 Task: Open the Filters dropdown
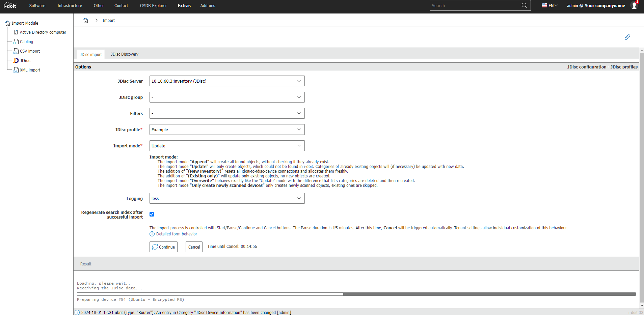(x=227, y=113)
